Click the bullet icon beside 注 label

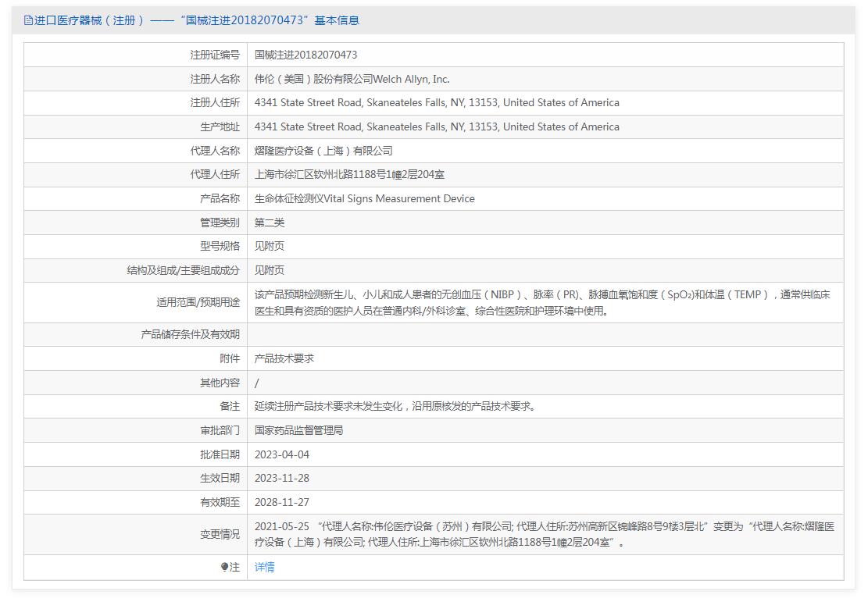(x=224, y=567)
